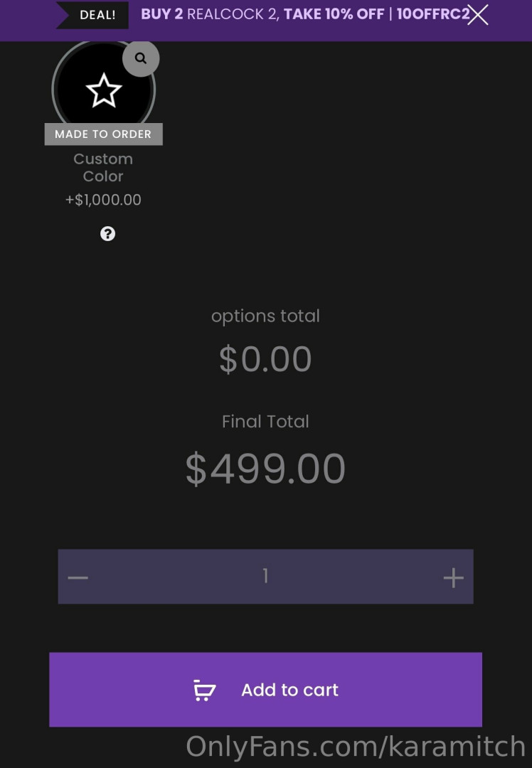
Task: Click the +$1,000.00 price text
Action: [103, 200]
